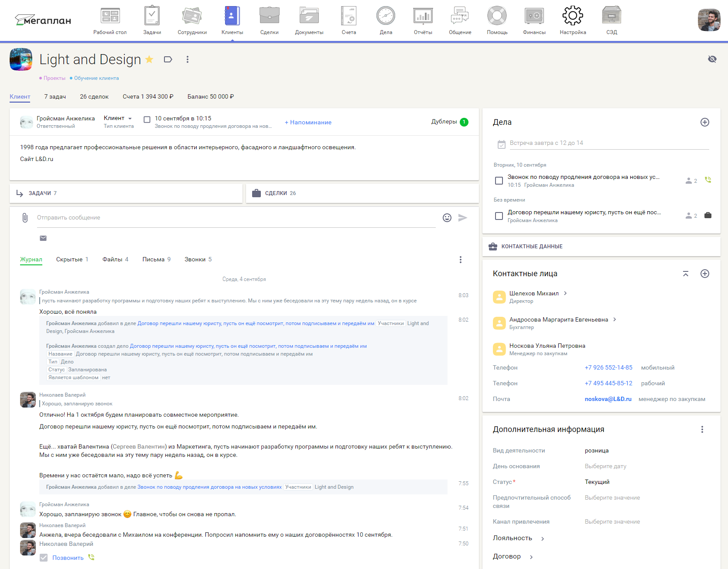Open the Звонки 5 tab
Image resolution: width=728 pixels, height=569 pixels.
(198, 259)
